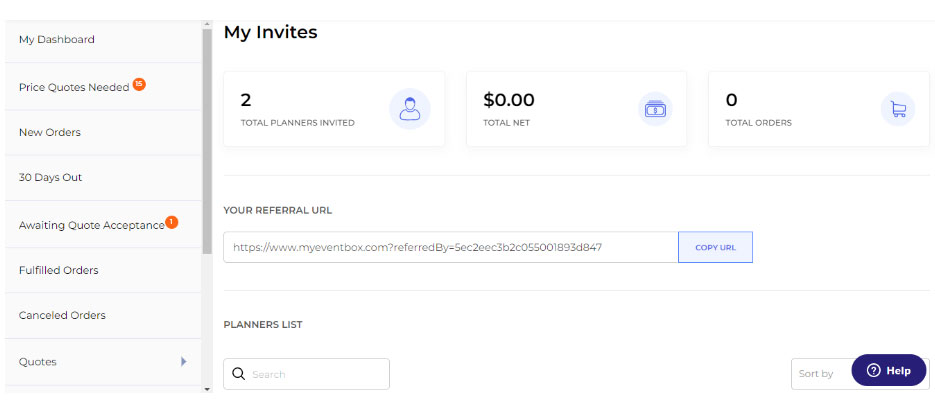Open the Sort by dropdown
Screen dimensions: 935x404
(820, 373)
